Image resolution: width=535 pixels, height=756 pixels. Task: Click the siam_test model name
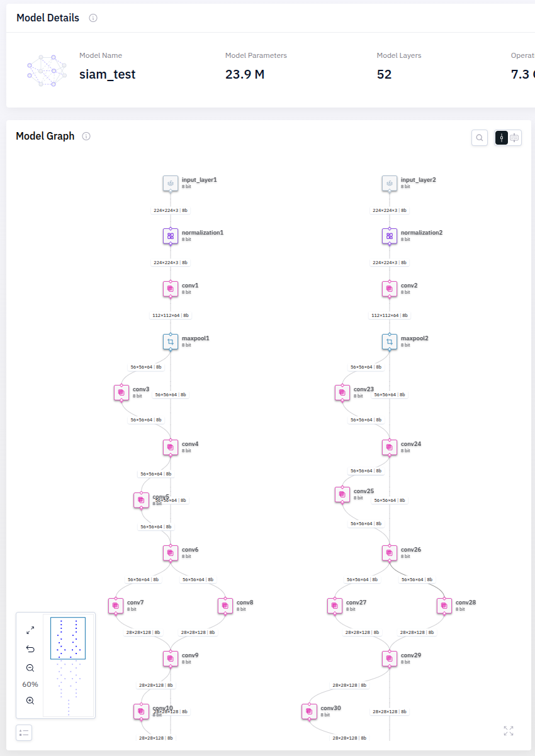click(x=107, y=74)
